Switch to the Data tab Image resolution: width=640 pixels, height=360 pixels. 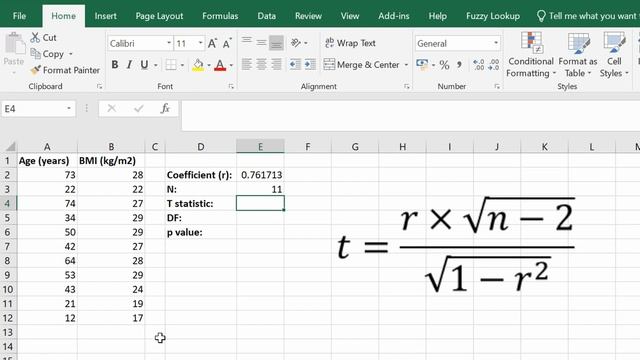[x=267, y=16]
